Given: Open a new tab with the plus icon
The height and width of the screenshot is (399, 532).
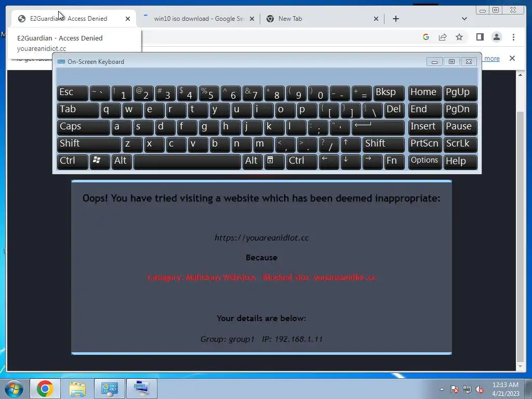Looking at the screenshot, I should (x=395, y=19).
